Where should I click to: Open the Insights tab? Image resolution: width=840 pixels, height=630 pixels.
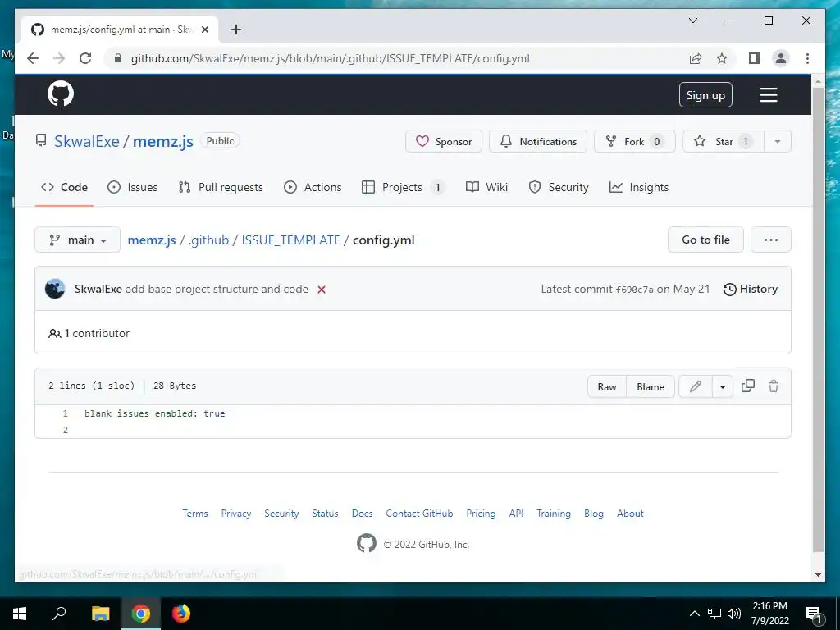(x=639, y=187)
